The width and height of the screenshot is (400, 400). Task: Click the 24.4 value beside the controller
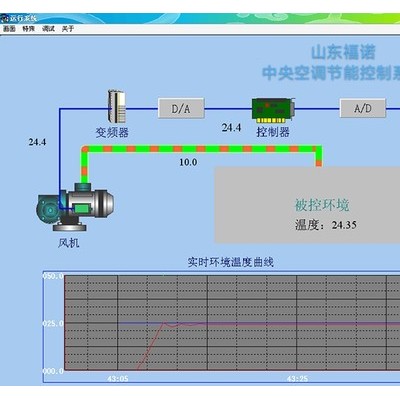point(231,127)
